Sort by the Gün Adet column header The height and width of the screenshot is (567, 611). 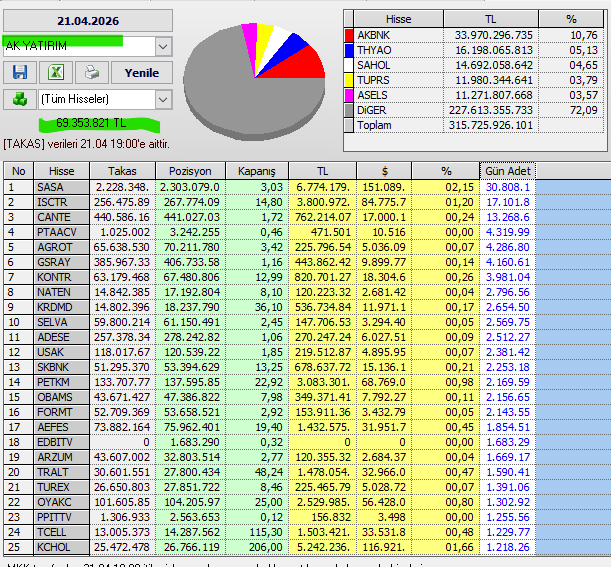(x=508, y=171)
